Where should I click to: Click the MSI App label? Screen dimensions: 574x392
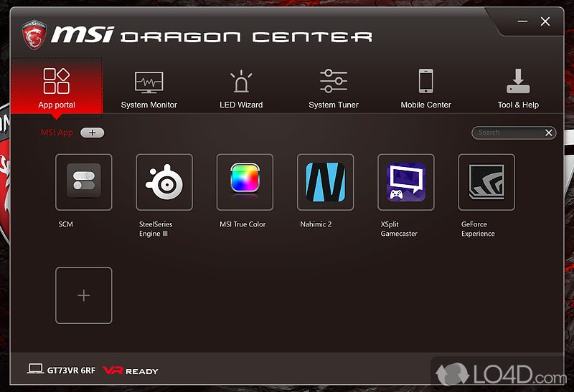[x=57, y=133]
